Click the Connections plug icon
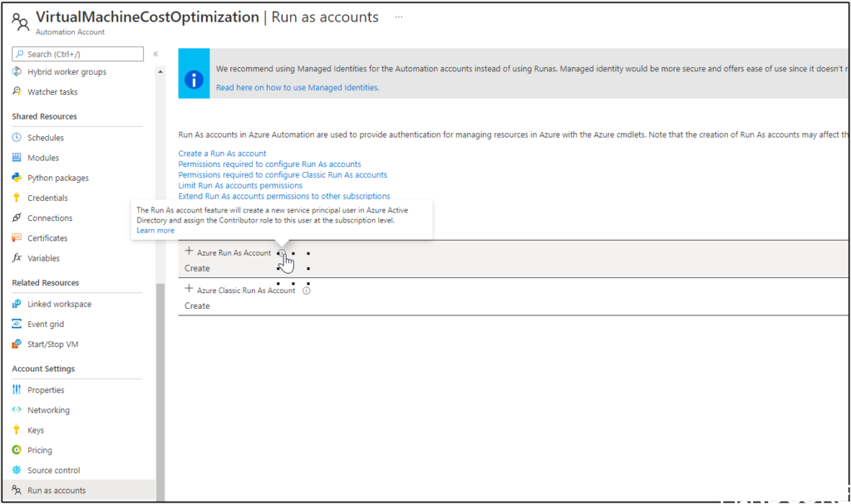Viewport: 851px width, 504px height. pos(17,218)
